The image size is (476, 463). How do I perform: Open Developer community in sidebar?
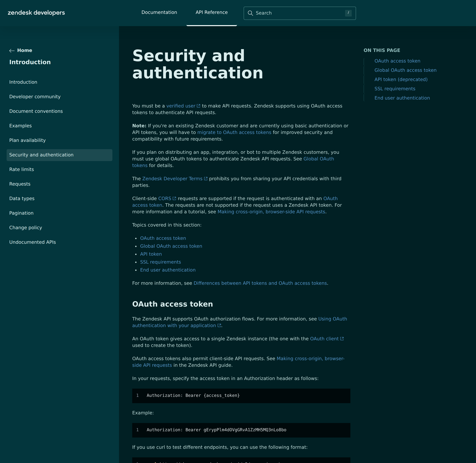(x=35, y=97)
